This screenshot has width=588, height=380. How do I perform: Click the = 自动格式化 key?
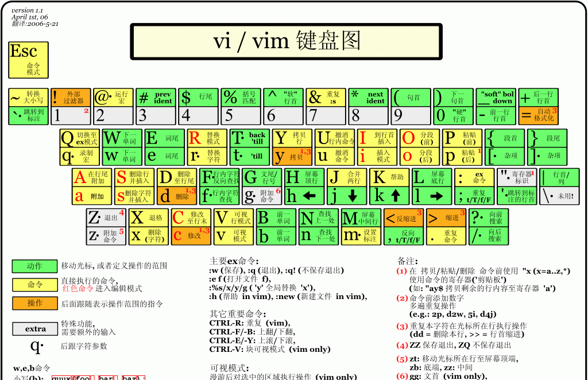click(539, 115)
